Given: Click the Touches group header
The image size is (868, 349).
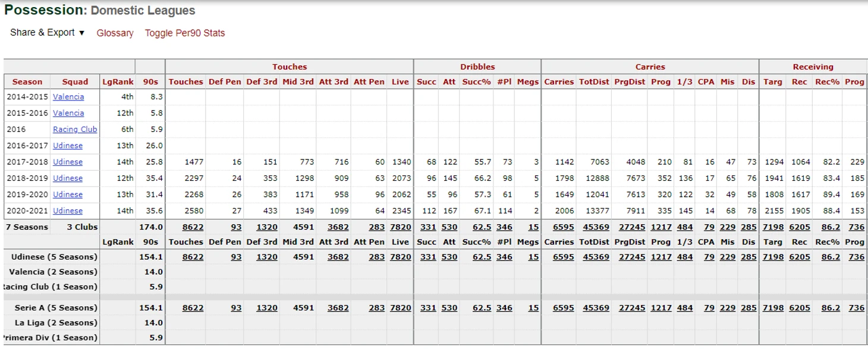Looking at the screenshot, I should point(290,67).
